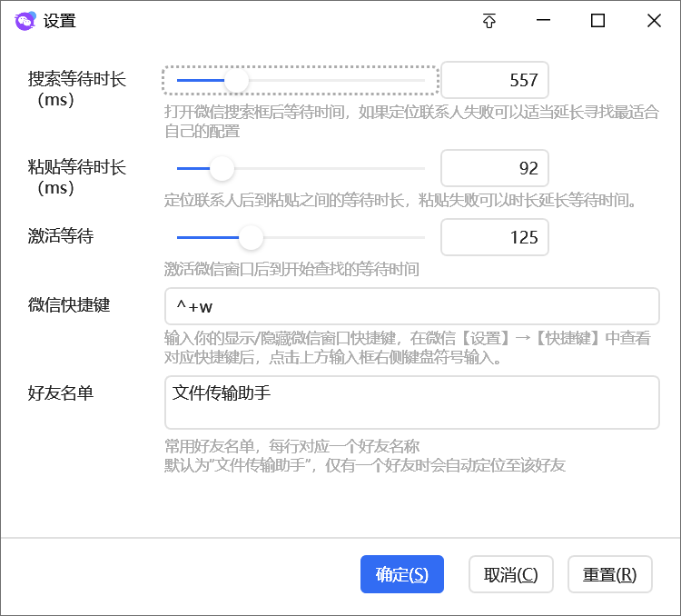Screen dimensions: 681x616
Task: Click the 粘贴等待时长 slider handle
Action: point(222,169)
